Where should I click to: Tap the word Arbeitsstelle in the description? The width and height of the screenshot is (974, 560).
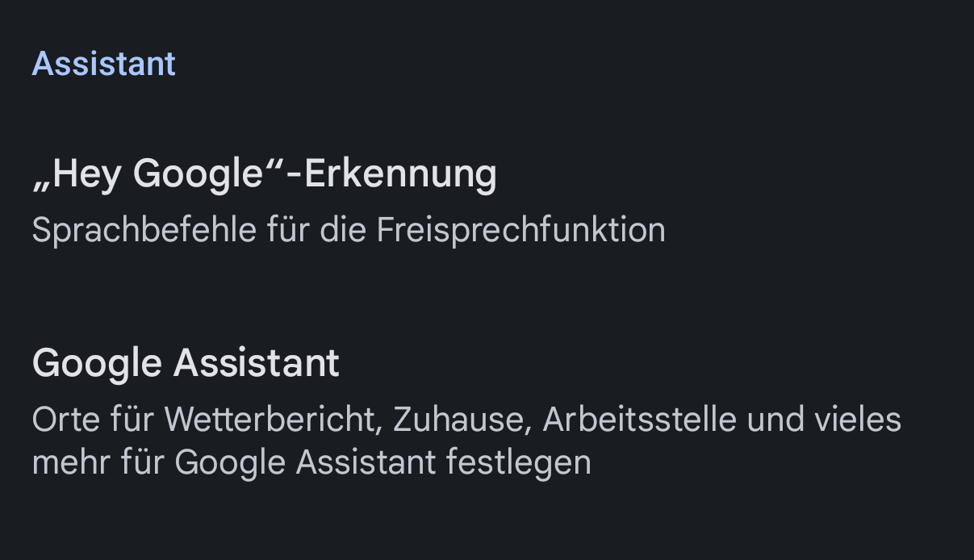tap(638, 420)
